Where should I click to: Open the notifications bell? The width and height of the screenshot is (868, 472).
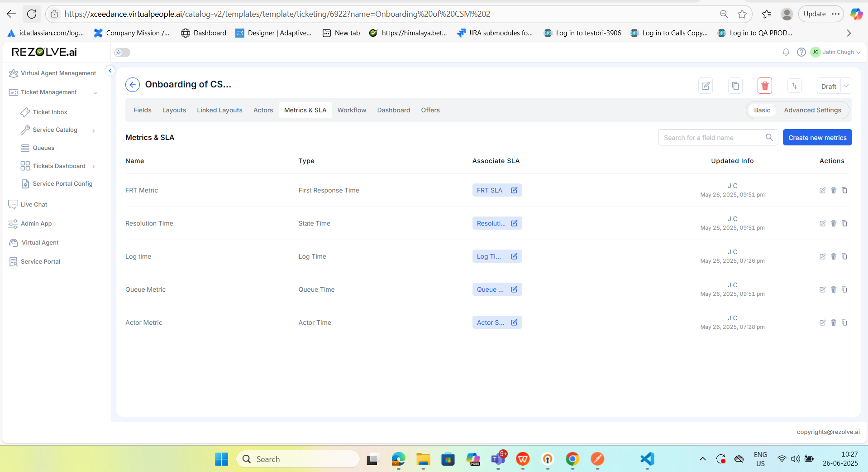(x=786, y=52)
